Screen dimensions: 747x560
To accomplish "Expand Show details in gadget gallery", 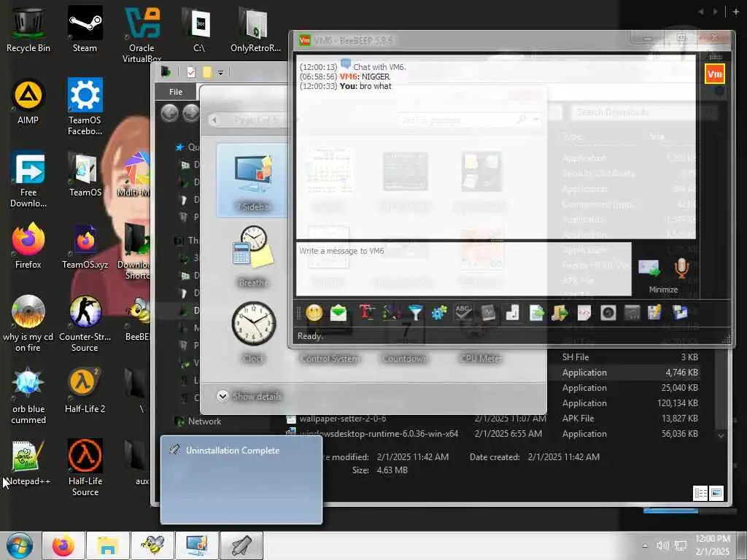I will click(x=249, y=396).
